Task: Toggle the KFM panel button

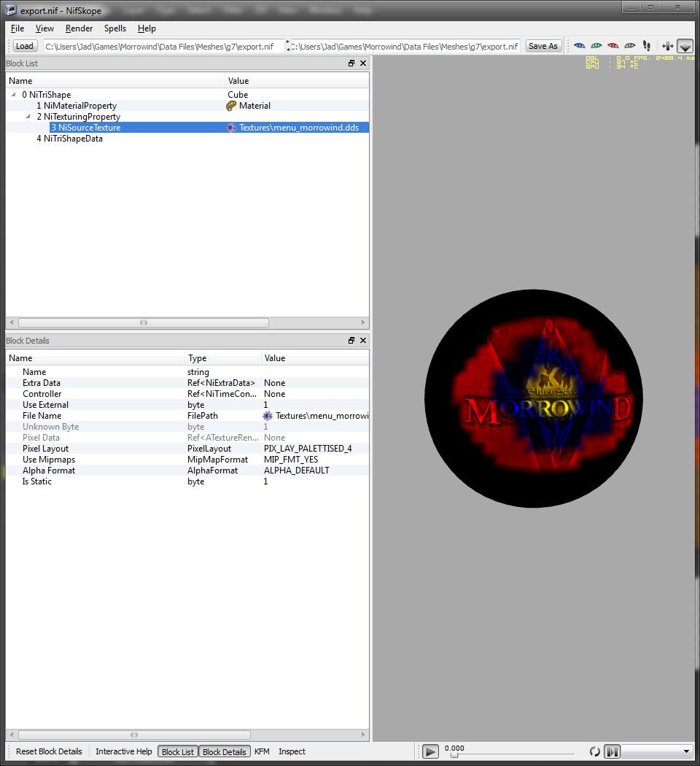Action: pos(262,751)
